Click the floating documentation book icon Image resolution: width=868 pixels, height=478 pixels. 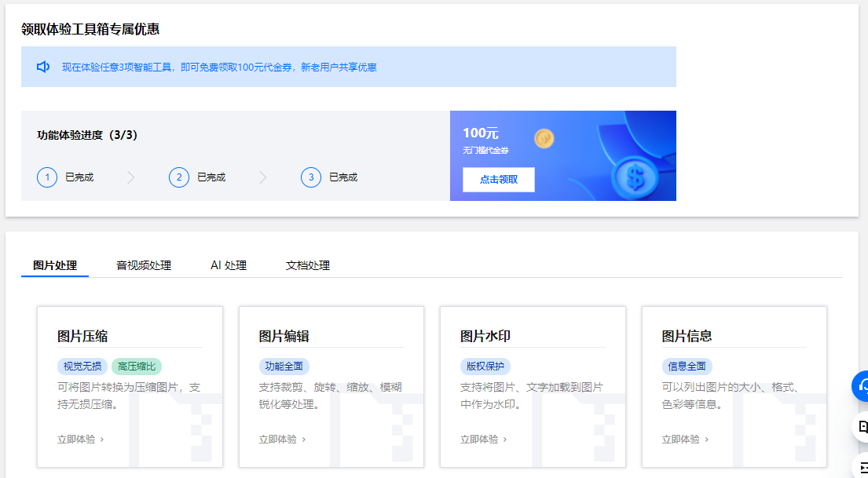click(x=863, y=427)
